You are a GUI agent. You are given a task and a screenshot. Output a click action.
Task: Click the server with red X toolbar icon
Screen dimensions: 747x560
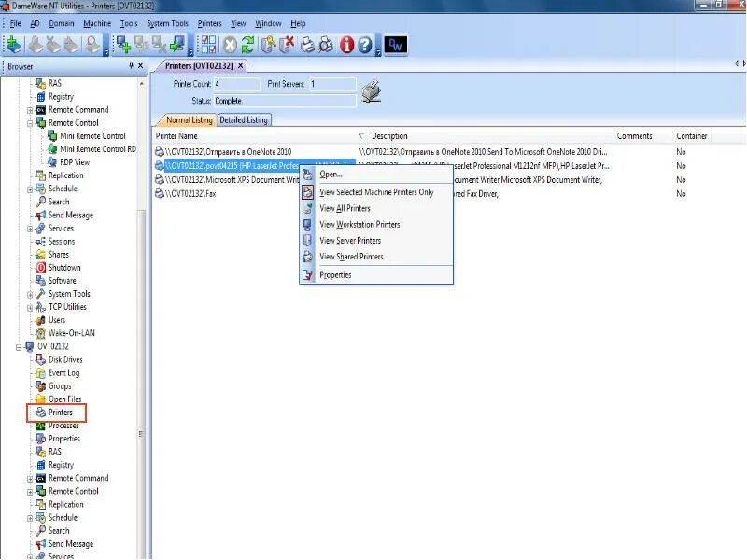288,45
